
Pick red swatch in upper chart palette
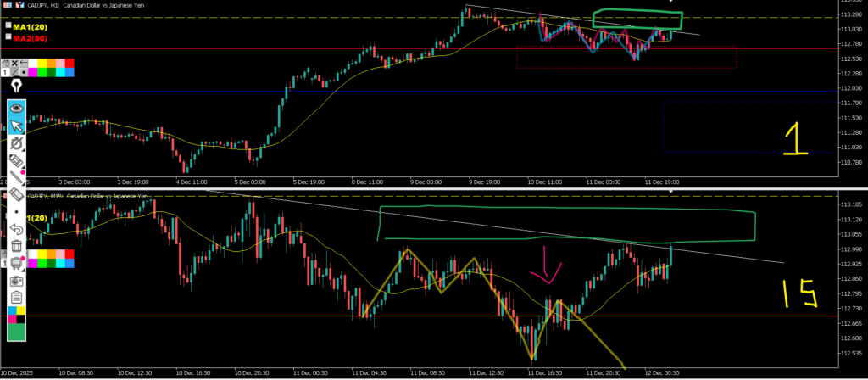point(70,63)
